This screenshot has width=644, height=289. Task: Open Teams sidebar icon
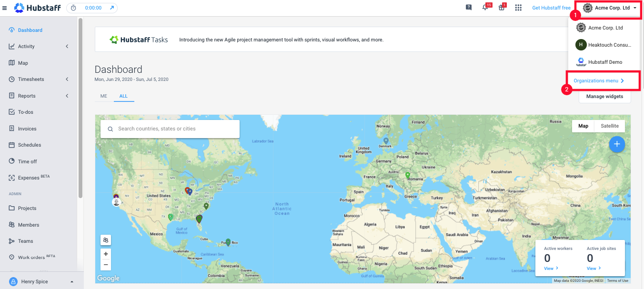tap(12, 241)
